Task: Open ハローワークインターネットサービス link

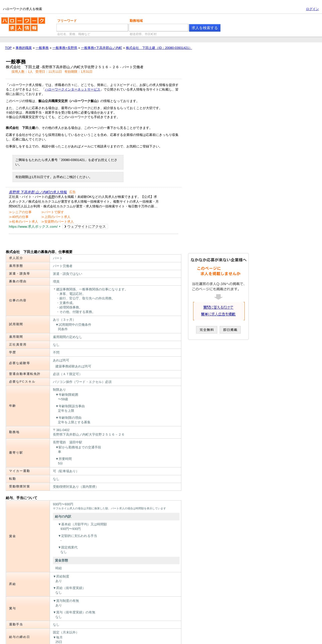Action: 72,90
